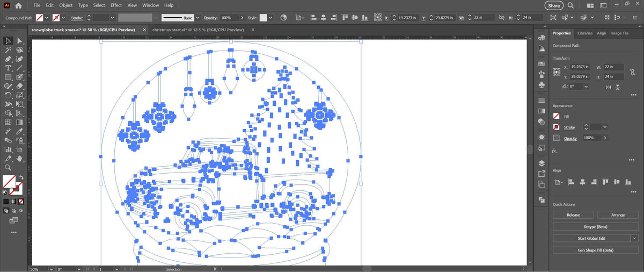Click the Home icon
The width and height of the screenshot is (644, 272).
click(19, 5)
